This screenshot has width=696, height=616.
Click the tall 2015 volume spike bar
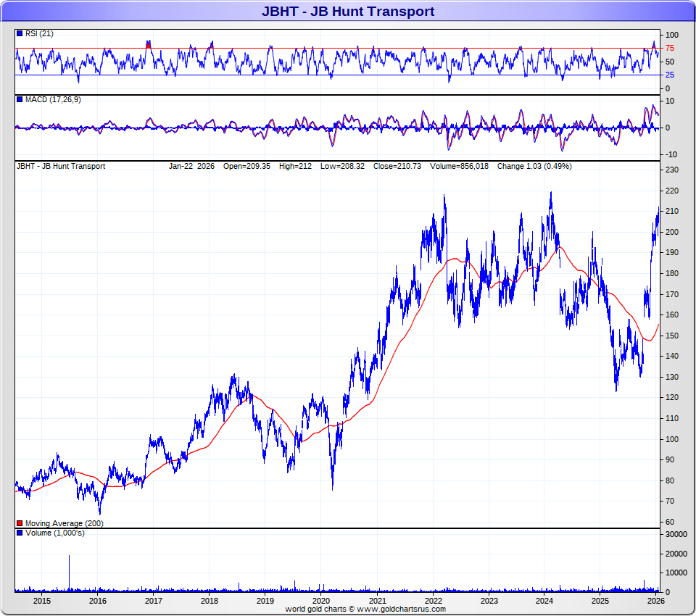[x=70, y=573]
